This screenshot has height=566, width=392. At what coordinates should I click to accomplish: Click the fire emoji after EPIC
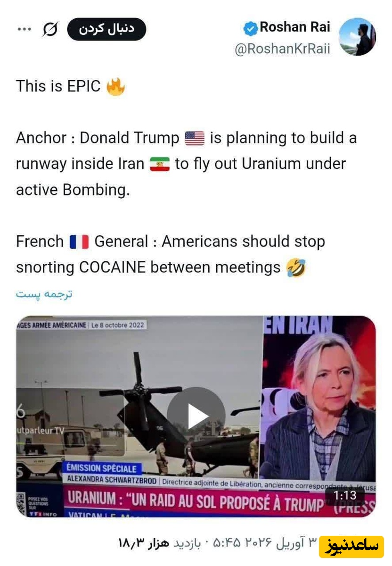click(x=115, y=87)
